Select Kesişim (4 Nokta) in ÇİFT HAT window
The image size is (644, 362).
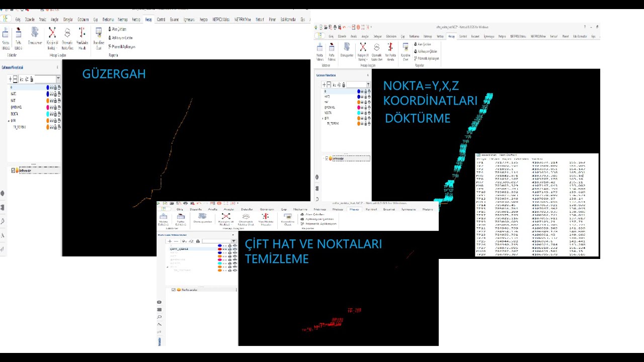(x=226, y=220)
